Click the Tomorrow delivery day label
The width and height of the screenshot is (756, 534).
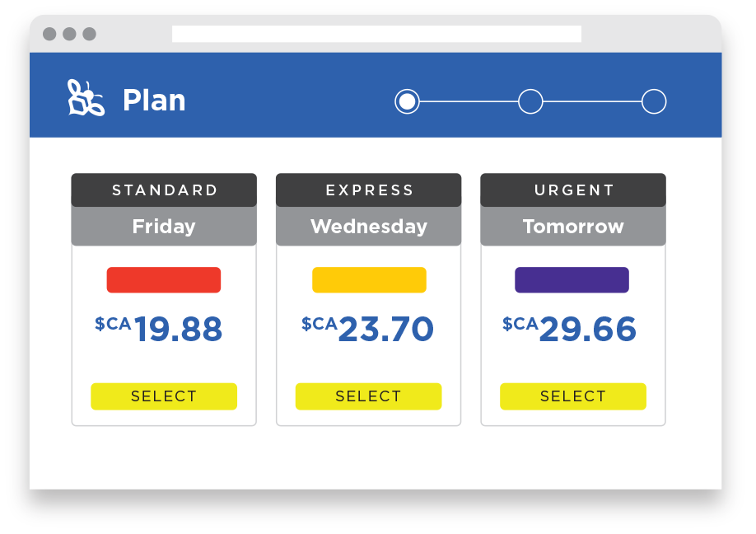(x=573, y=227)
